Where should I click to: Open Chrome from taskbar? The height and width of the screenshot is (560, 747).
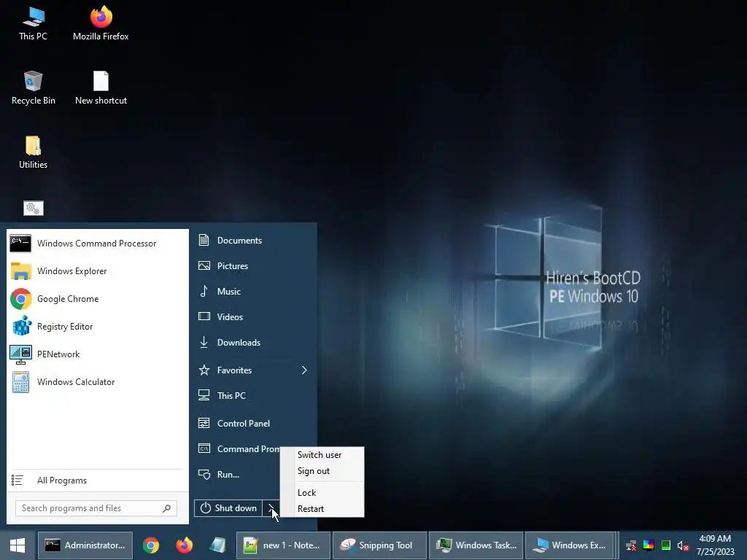pyautogui.click(x=151, y=545)
